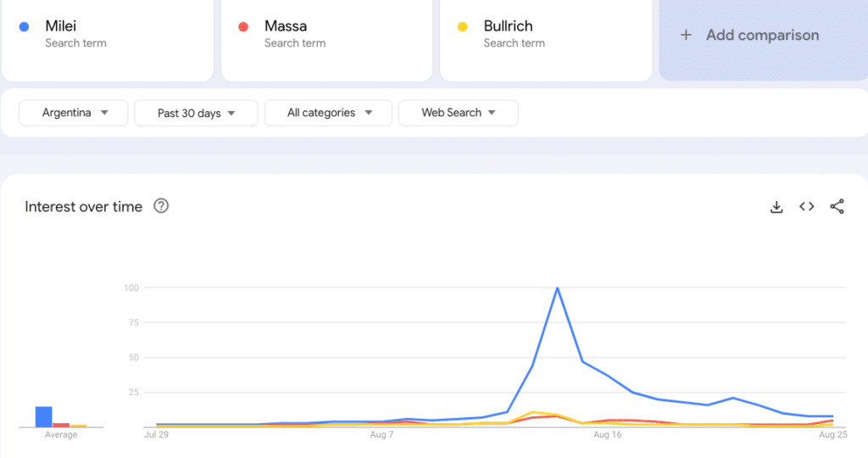Image resolution: width=868 pixels, height=458 pixels.
Task: Click the yellow Bullrich color dot
Action: click(463, 27)
